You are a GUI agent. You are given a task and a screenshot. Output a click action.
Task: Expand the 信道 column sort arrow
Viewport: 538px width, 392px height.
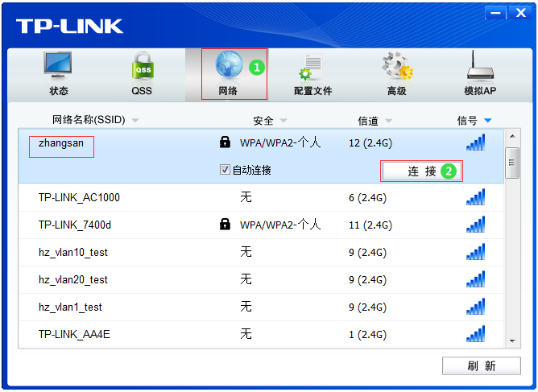pyautogui.click(x=388, y=121)
